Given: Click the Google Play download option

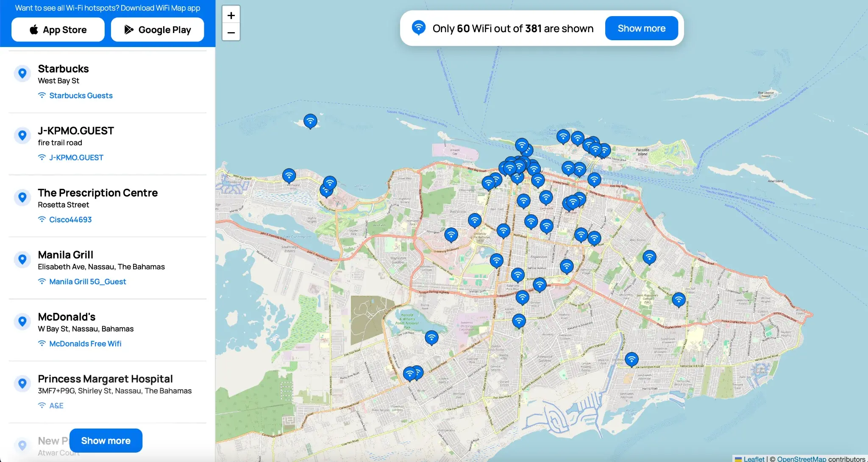Looking at the screenshot, I should tap(157, 29).
